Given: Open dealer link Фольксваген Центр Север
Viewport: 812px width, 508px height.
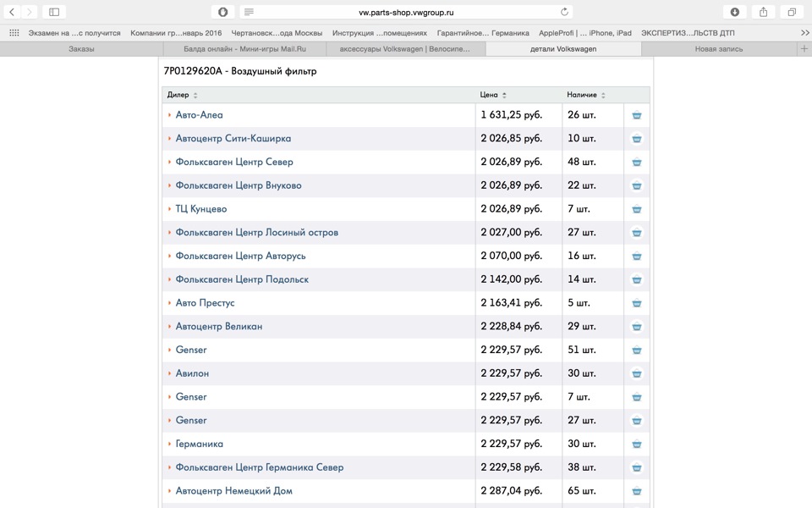Looking at the screenshot, I should [x=234, y=162].
